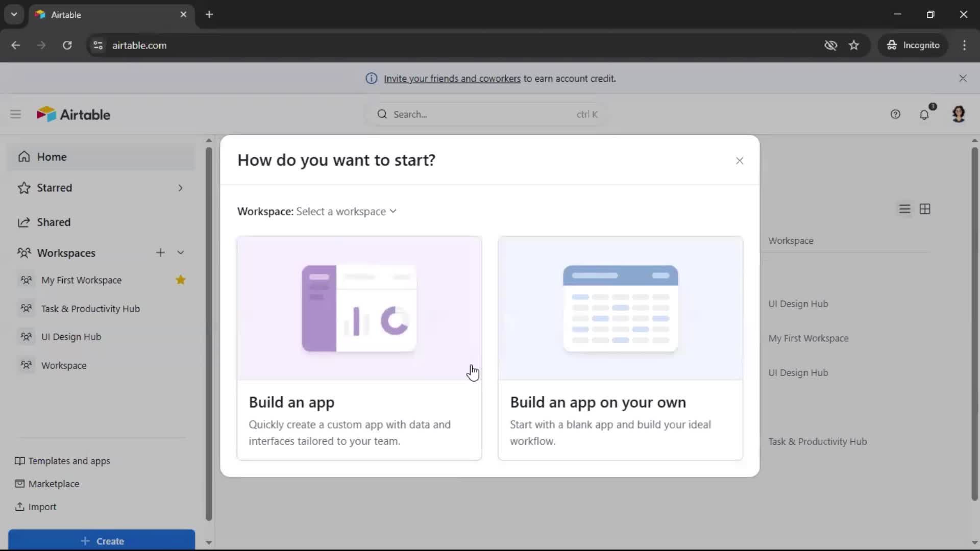This screenshot has height=551, width=980.
Task: Close the 'How do you want to start?' dialog
Action: [x=740, y=161]
